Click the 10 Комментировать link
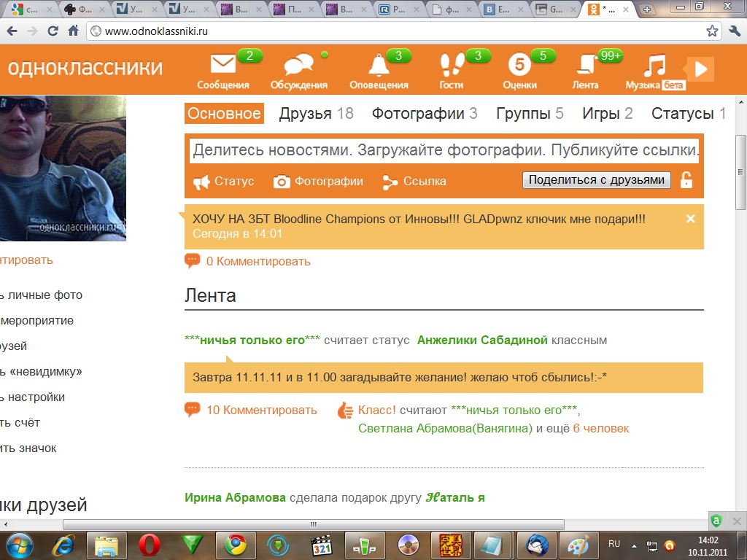This screenshot has width=747, height=560. click(261, 410)
